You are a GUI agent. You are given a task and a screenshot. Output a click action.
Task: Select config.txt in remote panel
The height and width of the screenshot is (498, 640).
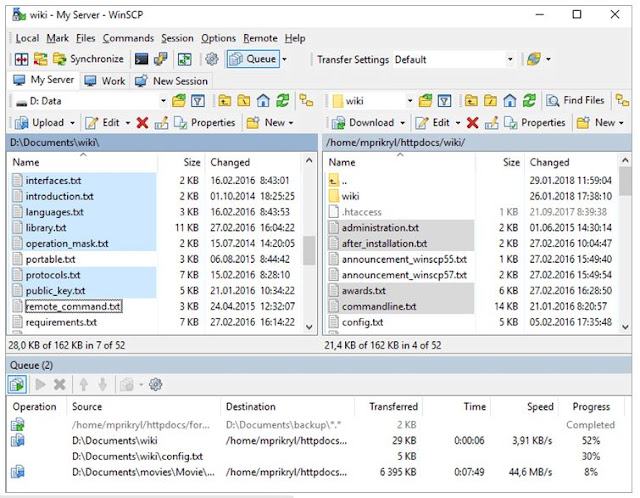coord(362,322)
